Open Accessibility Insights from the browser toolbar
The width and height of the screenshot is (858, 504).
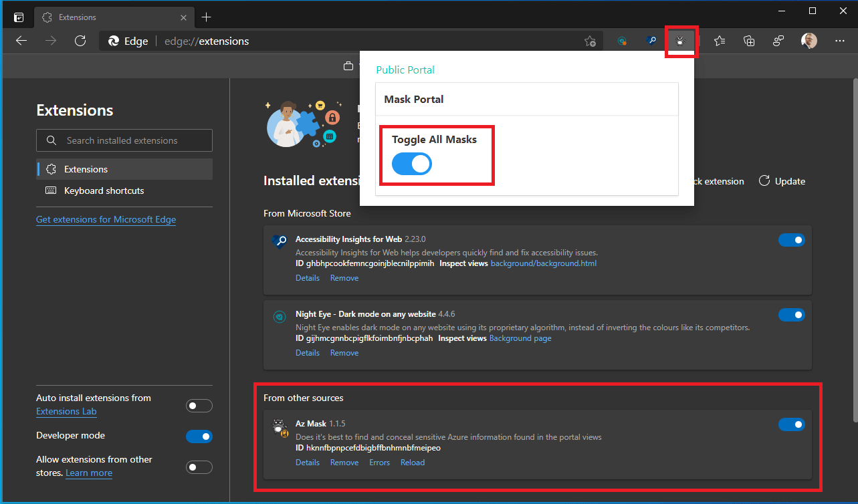pyautogui.click(x=651, y=41)
